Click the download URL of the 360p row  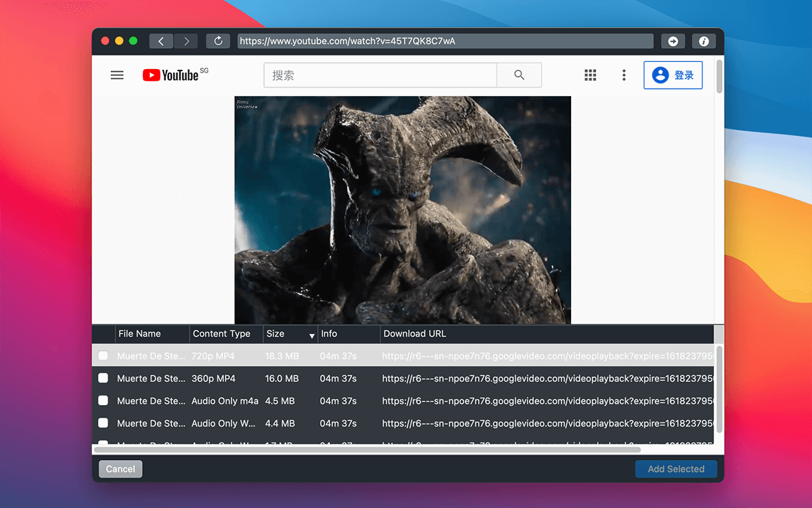click(x=547, y=378)
